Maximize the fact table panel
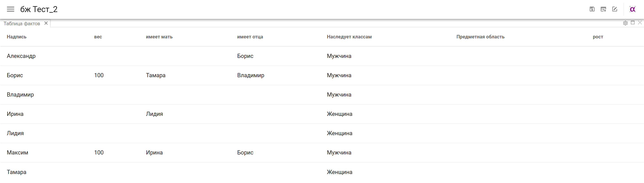This screenshot has height=183, width=644. [x=633, y=23]
